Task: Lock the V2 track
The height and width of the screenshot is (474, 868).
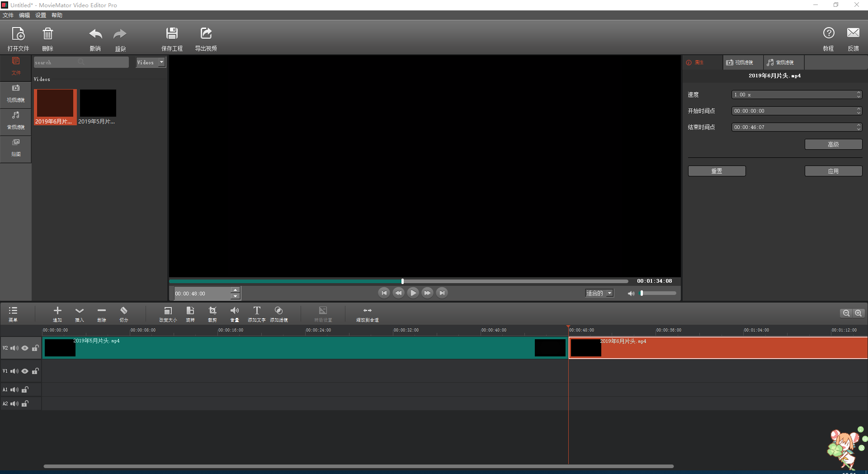Action: (35, 348)
